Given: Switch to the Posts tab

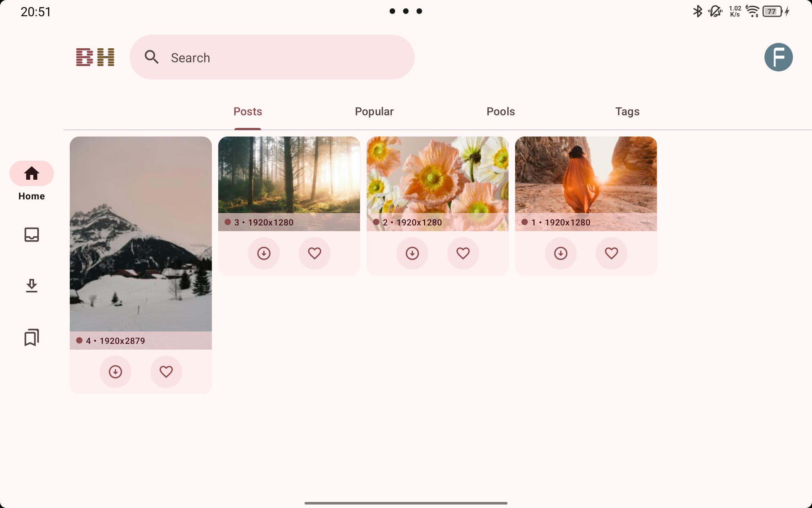Looking at the screenshot, I should point(248,111).
